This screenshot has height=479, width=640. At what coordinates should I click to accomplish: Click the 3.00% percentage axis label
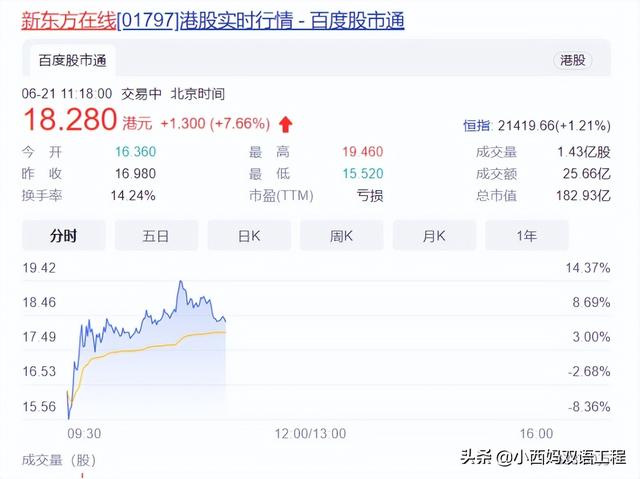[591, 337]
